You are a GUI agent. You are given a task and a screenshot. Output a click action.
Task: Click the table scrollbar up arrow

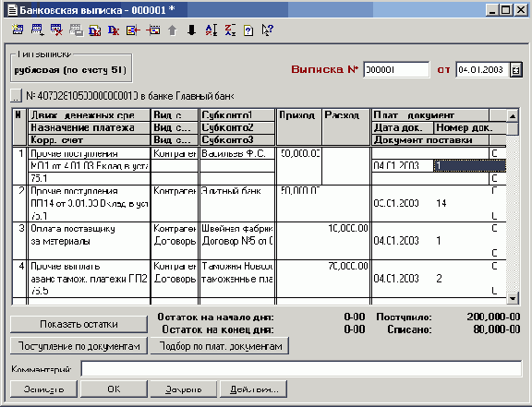[513, 116]
